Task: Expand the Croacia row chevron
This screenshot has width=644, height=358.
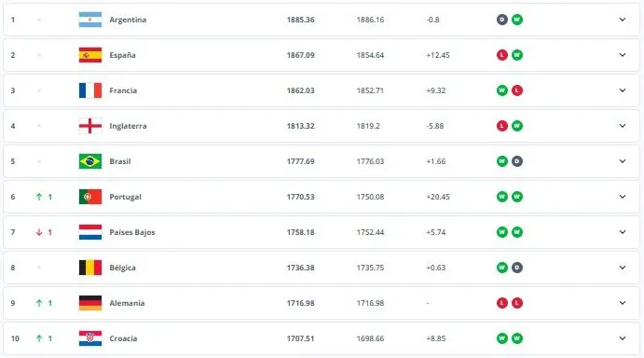Action: 623,338
